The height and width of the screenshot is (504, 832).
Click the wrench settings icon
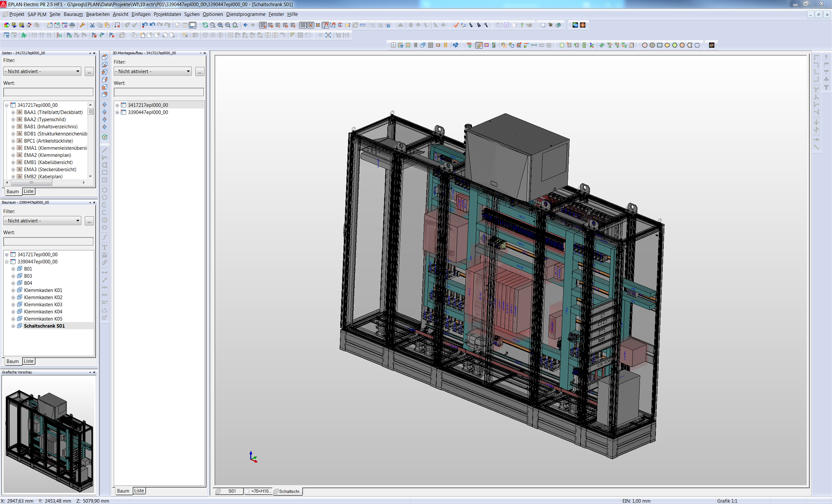coord(82,25)
